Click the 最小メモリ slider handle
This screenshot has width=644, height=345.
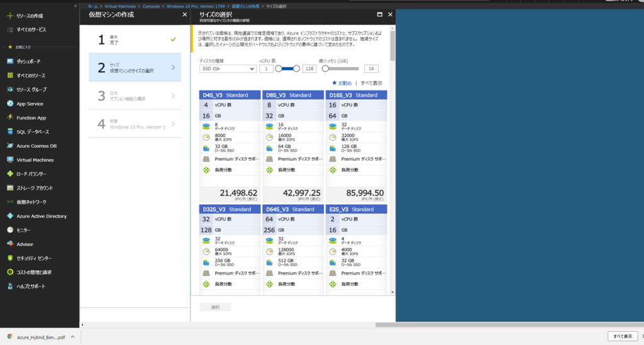point(325,68)
